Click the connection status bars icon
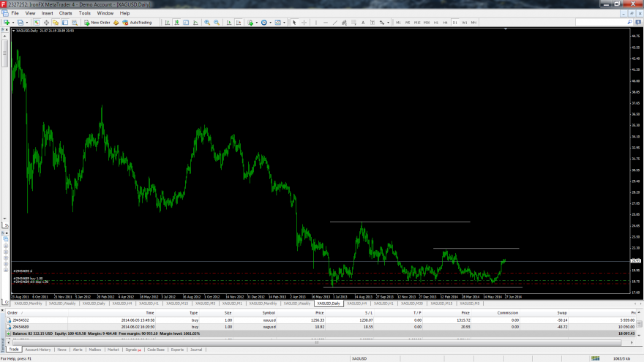 point(596,359)
